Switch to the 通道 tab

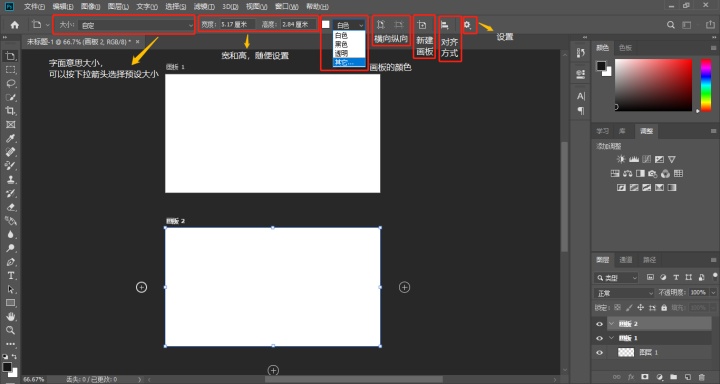626,260
